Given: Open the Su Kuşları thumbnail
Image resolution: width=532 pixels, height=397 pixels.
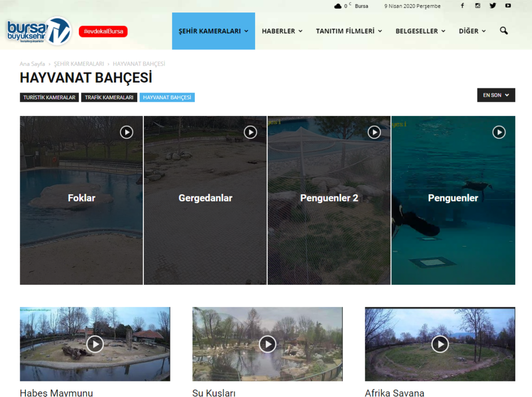Looking at the screenshot, I should tap(268, 344).
